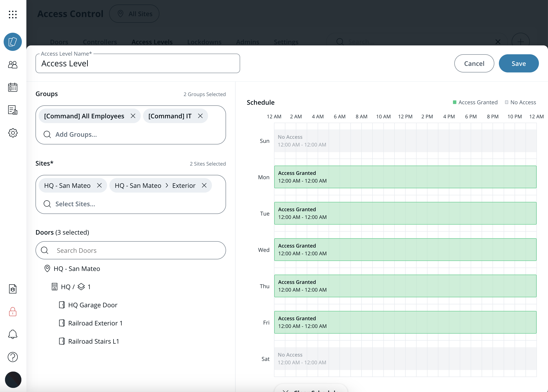Click the Monday Access Granted schedule block

click(x=405, y=177)
